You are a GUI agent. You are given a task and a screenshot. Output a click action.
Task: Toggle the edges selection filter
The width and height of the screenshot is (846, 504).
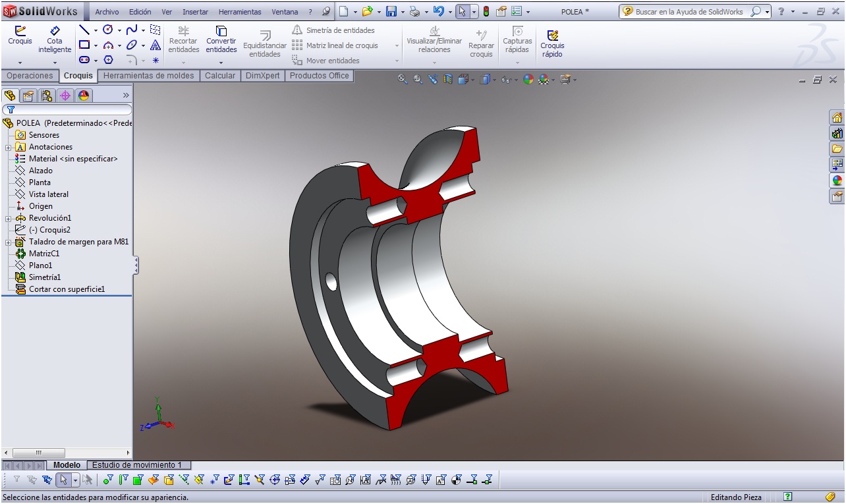(123, 480)
